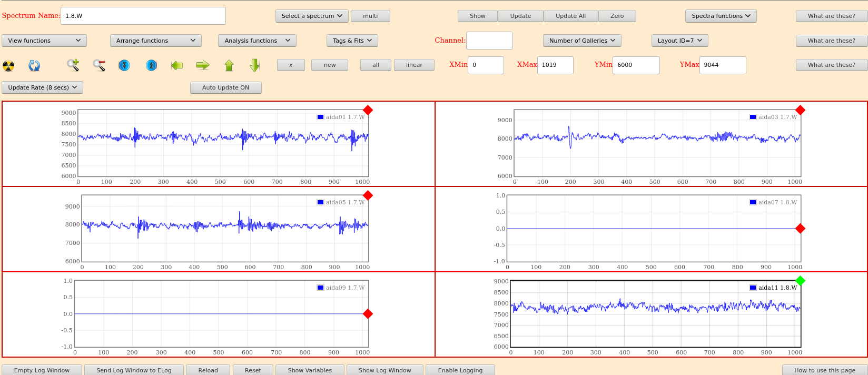Open the Select a spectrum dropdown
Screen dimensions: 868x375
point(311,16)
